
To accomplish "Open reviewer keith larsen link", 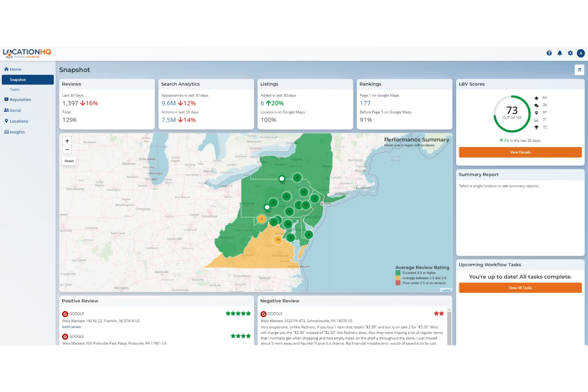I will 72,327.
